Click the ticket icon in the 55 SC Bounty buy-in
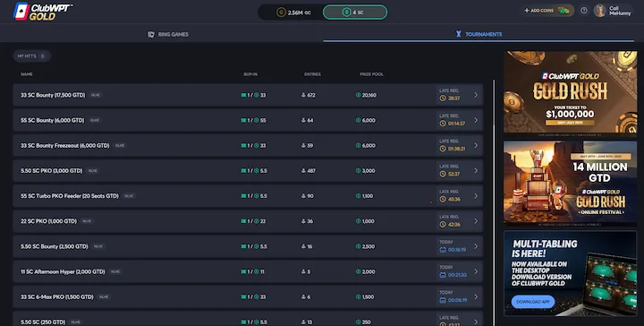The image size is (644, 326). click(243, 120)
